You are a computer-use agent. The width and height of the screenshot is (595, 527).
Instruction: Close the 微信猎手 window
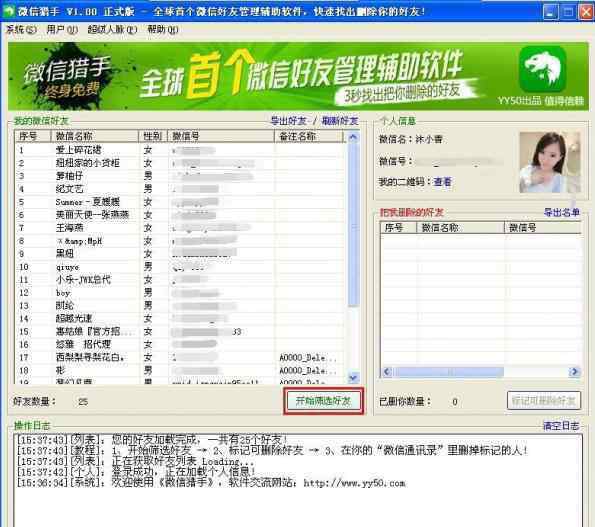click(586, 11)
